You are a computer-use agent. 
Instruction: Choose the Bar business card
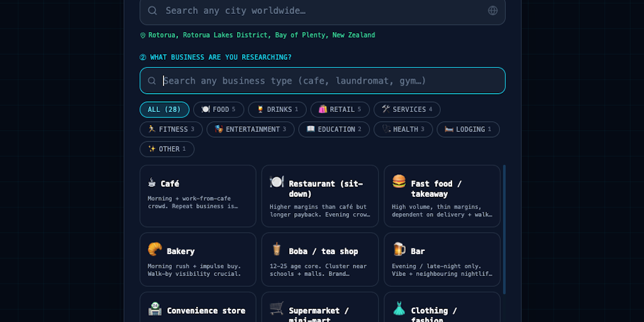[x=442, y=260]
